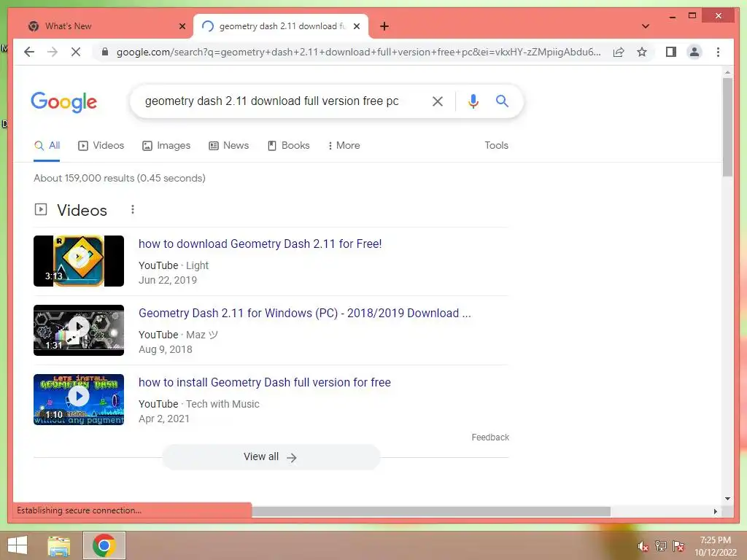
Task: Open network status tray icon
Action: [660, 546]
